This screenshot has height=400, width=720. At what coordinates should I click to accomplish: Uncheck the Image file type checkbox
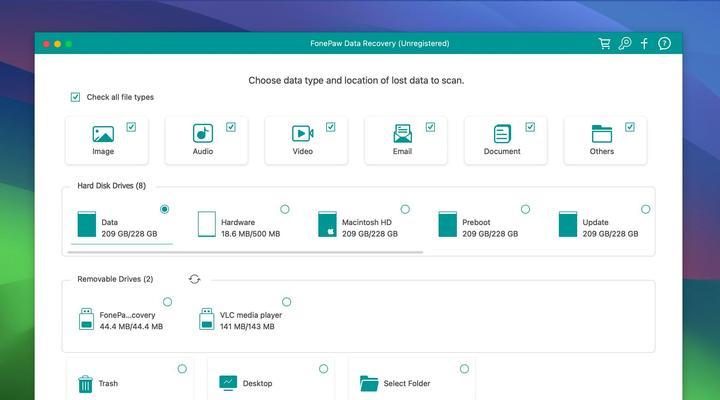[x=131, y=127]
